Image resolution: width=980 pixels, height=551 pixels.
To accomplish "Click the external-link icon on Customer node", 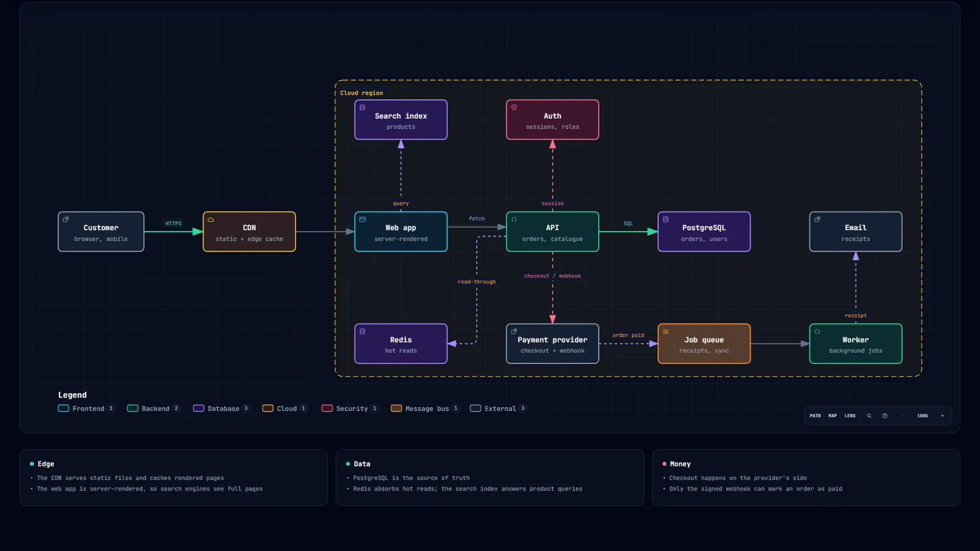I will (x=66, y=219).
